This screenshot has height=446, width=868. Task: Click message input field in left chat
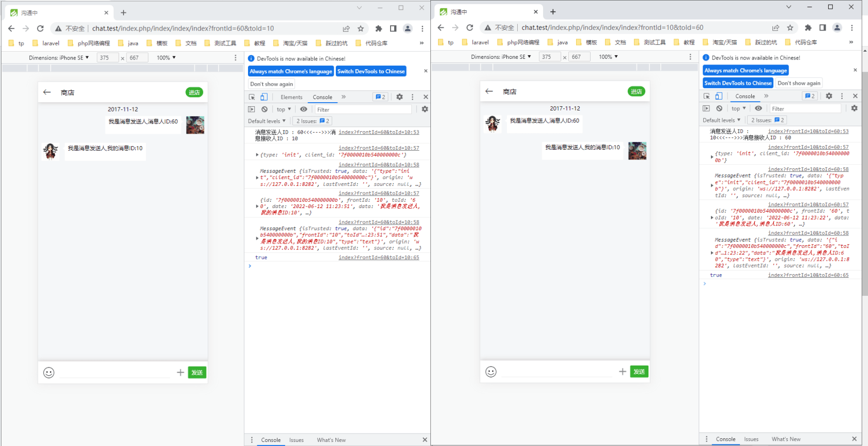115,372
